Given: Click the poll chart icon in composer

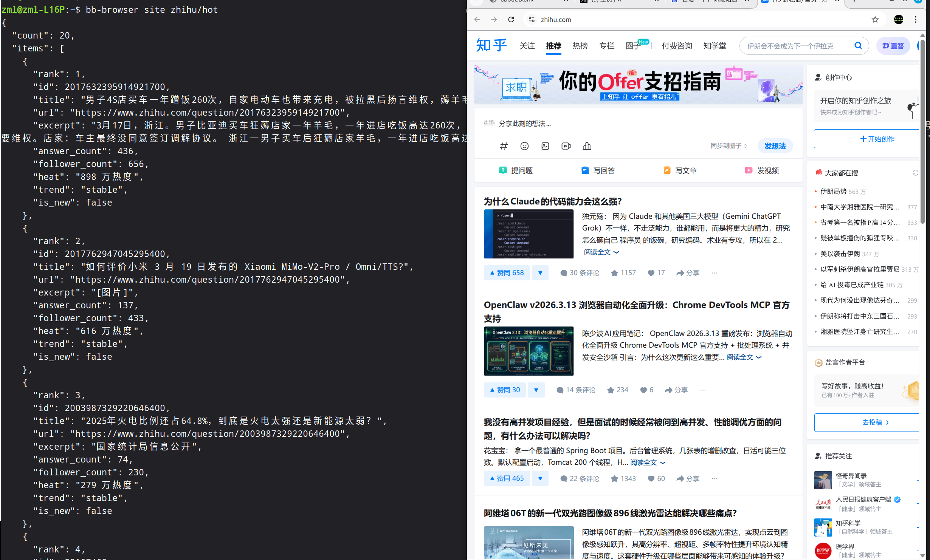Looking at the screenshot, I should tap(587, 146).
